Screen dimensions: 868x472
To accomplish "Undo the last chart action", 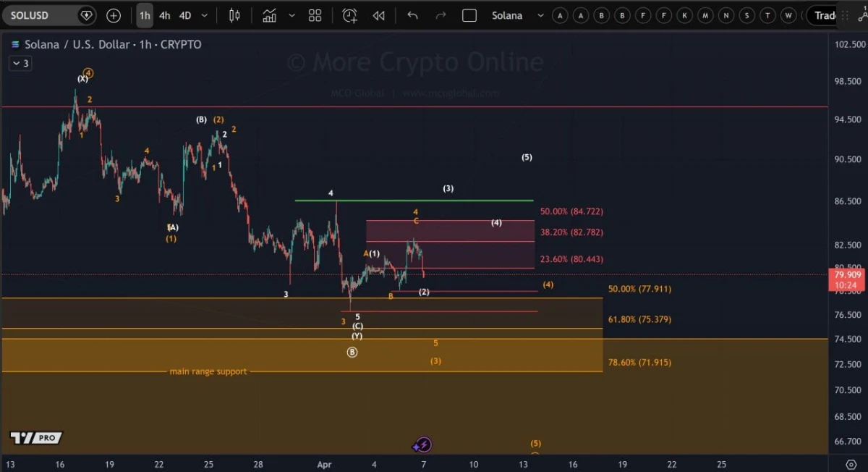I will [x=412, y=15].
